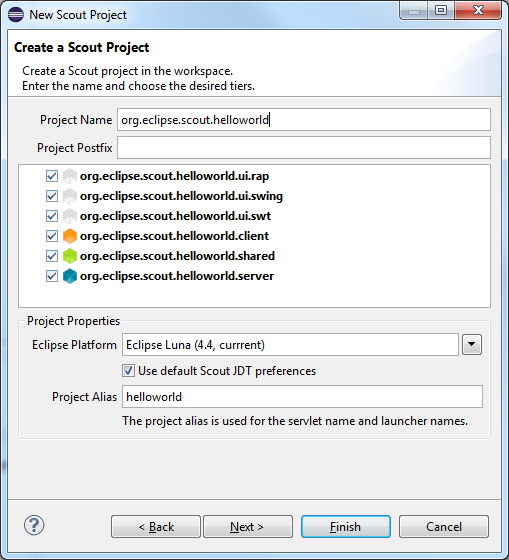Click the gray ui.swing bundle icon
Viewport: 509px width, 560px height.
tap(70, 196)
